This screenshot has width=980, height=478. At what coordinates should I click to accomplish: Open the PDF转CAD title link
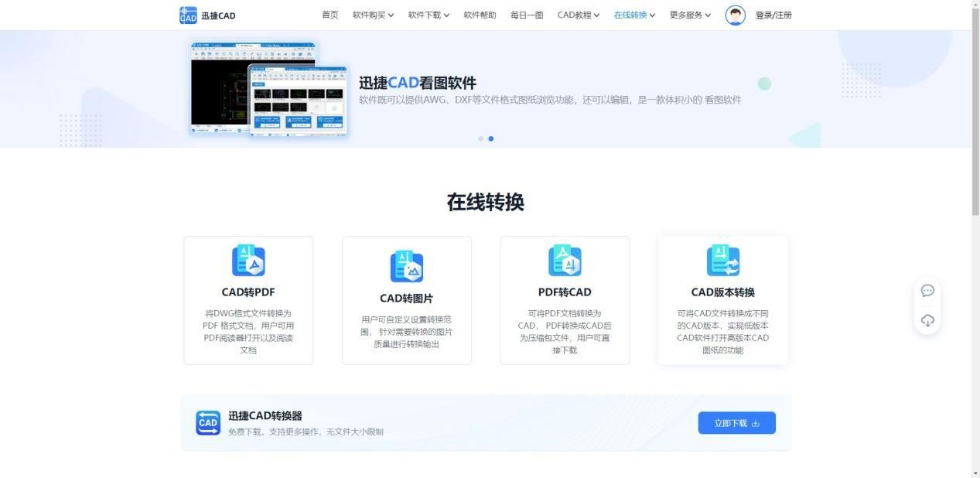point(565,292)
